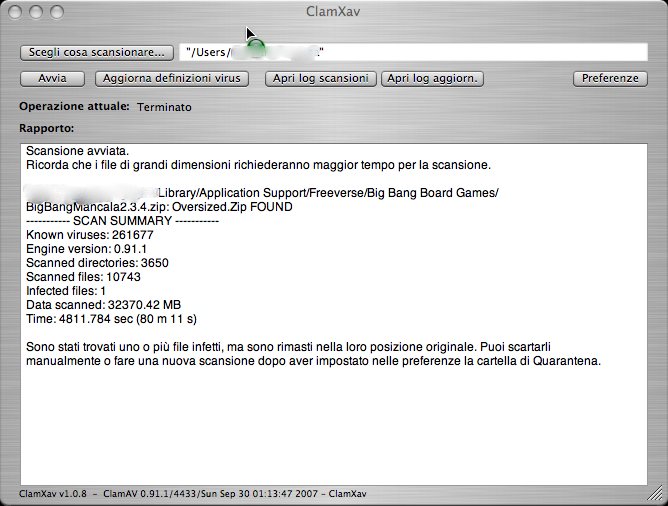Viewport: 668px width, 506px height.
Task: Click the 'Ricorda che i file' notice line
Action: tap(259, 165)
